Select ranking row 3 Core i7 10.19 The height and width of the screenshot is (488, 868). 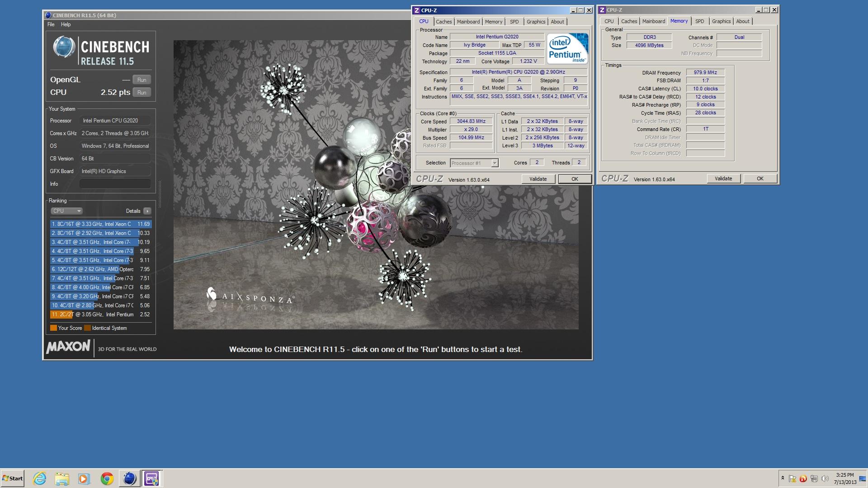tap(100, 242)
